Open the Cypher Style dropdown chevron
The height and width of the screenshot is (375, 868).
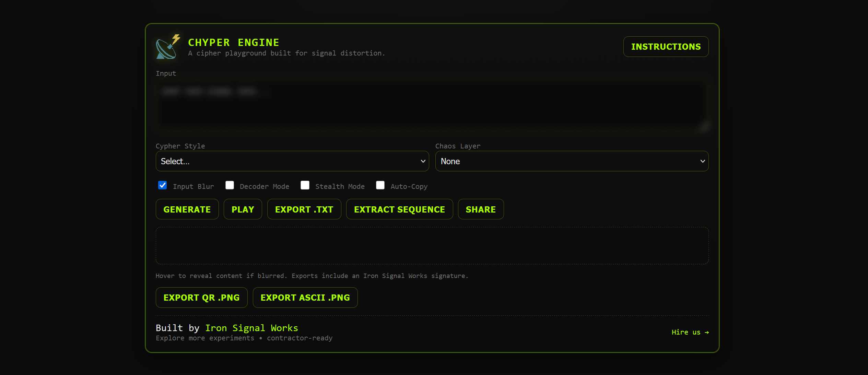coord(423,161)
